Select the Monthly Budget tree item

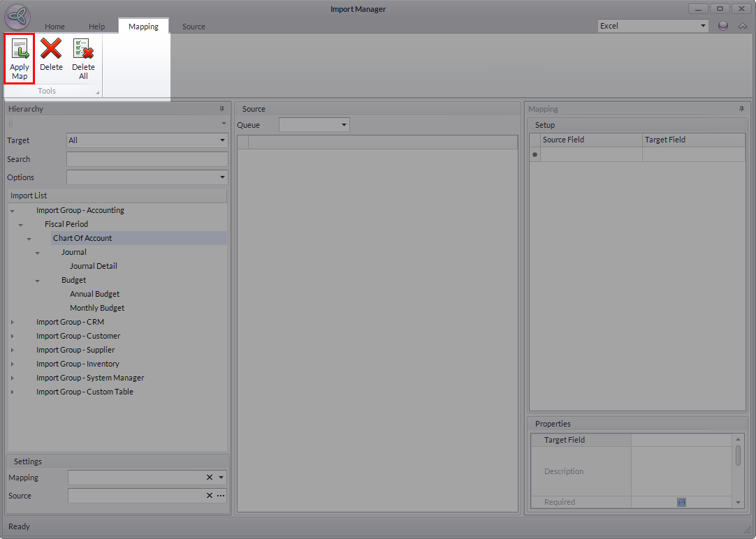[97, 308]
